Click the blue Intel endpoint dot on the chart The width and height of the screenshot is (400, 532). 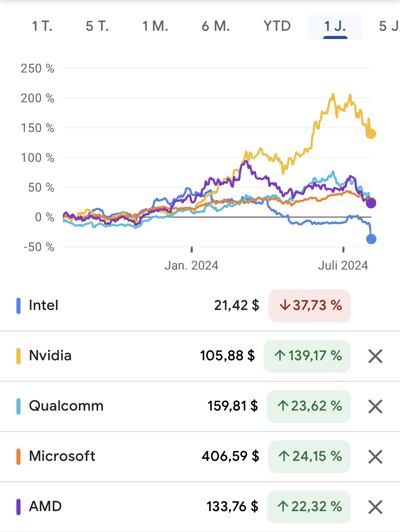(371, 239)
